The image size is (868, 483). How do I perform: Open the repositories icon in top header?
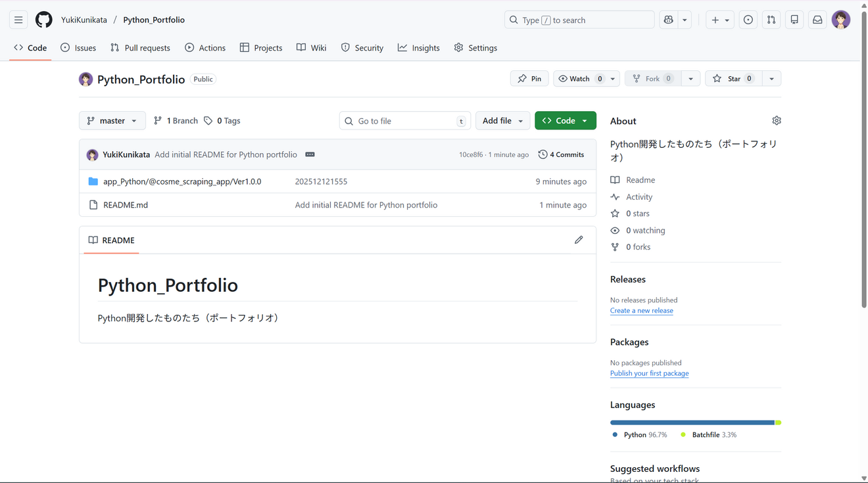coord(794,20)
